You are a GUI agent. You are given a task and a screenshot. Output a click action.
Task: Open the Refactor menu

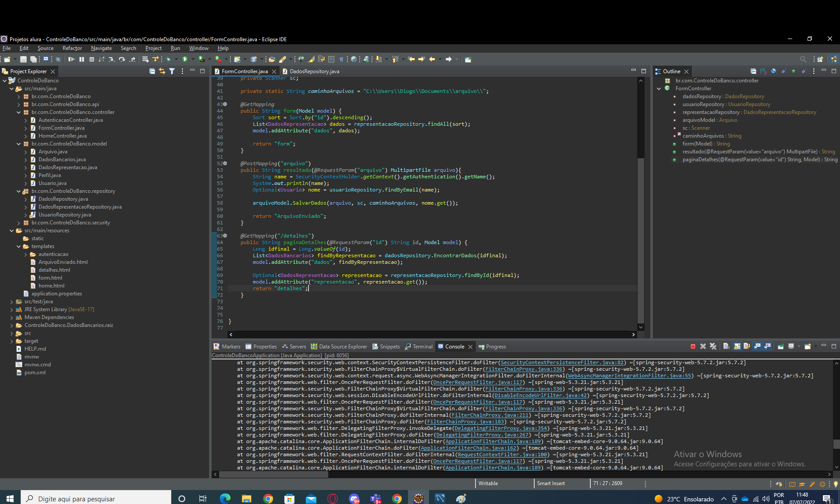(72, 48)
